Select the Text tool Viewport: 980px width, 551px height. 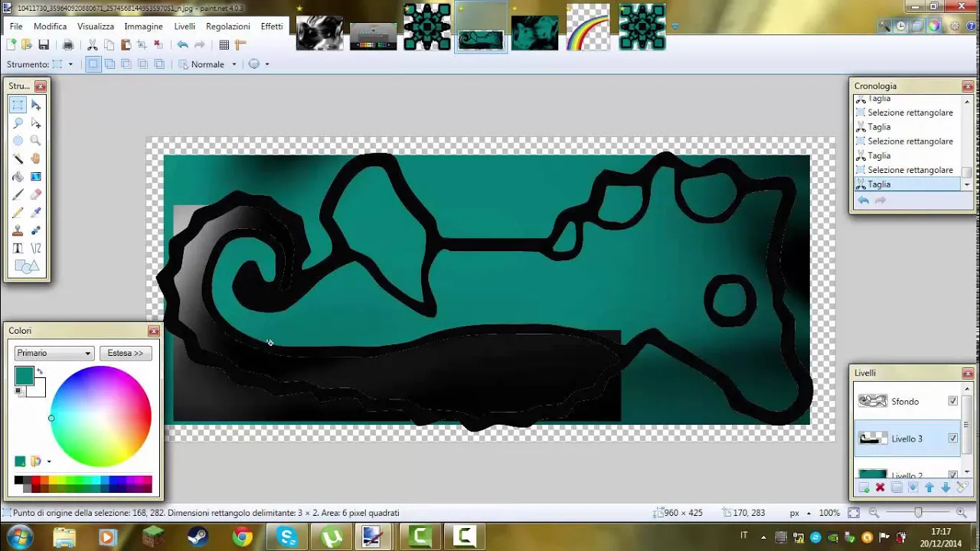coord(18,249)
